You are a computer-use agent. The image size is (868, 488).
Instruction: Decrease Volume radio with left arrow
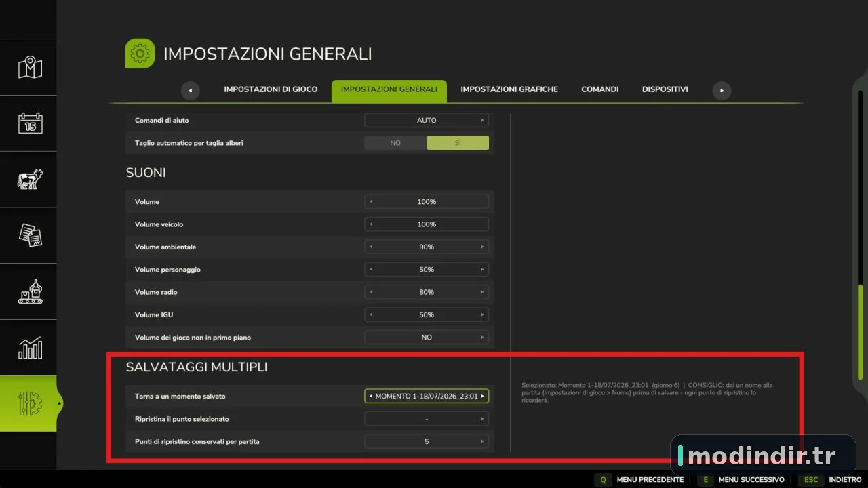click(x=371, y=292)
